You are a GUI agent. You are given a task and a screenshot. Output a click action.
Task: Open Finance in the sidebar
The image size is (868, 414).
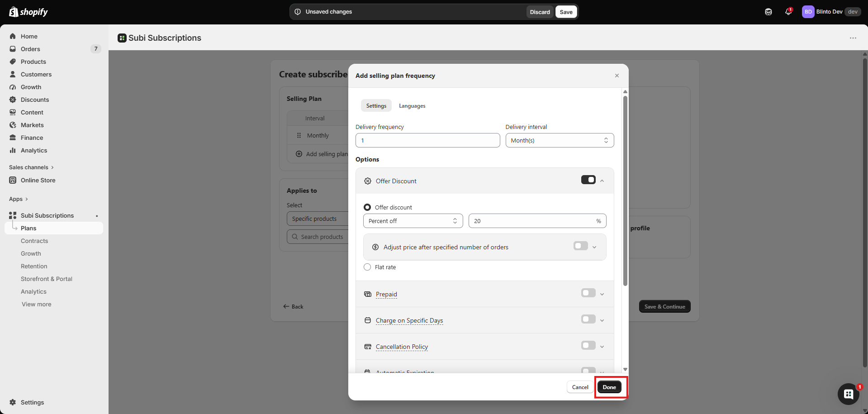(32, 138)
